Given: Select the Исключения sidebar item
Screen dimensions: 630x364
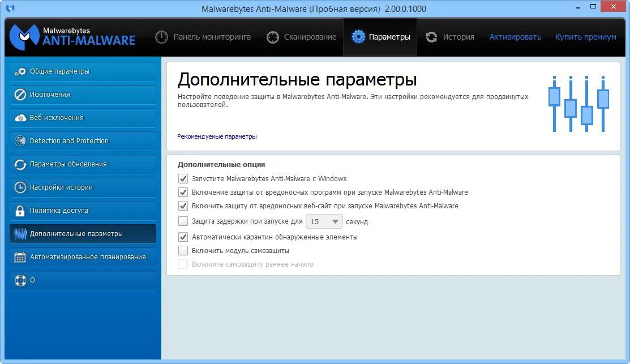Looking at the screenshot, I should tap(83, 95).
